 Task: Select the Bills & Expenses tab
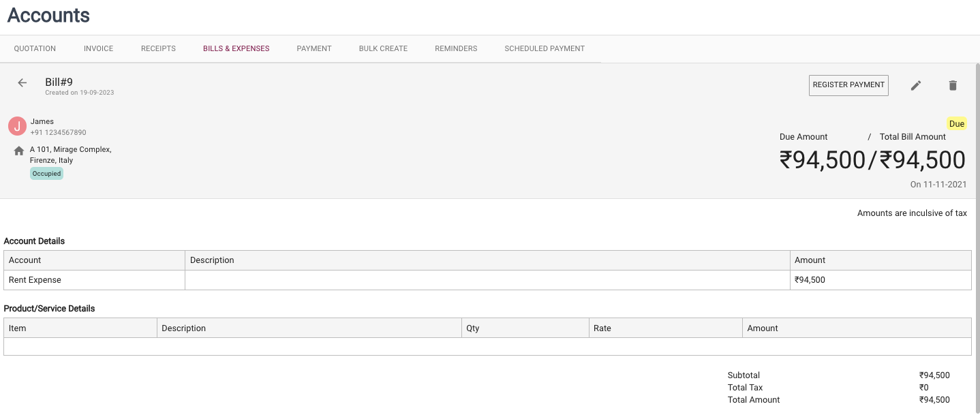(x=236, y=48)
